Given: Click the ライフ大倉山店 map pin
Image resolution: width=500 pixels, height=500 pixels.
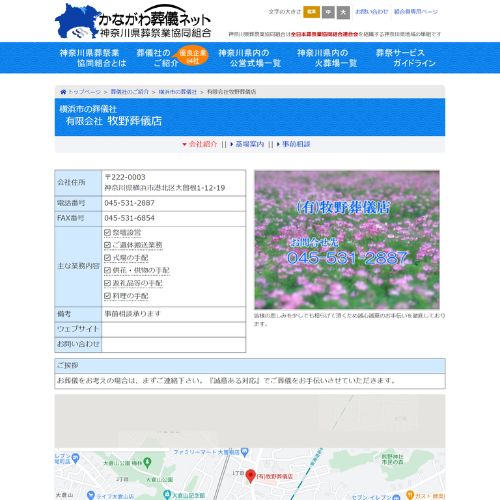Looking at the screenshot, I should 90,495.
